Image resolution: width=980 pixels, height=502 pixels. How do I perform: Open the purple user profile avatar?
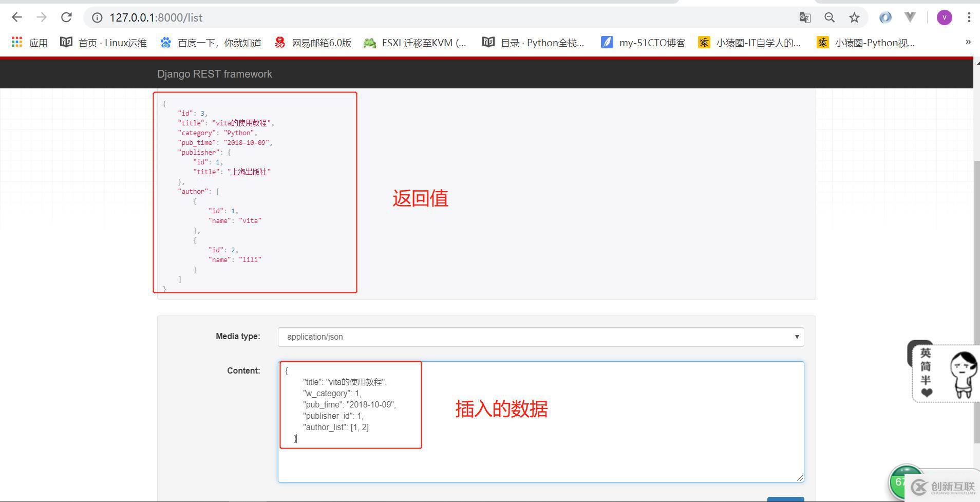tap(944, 17)
